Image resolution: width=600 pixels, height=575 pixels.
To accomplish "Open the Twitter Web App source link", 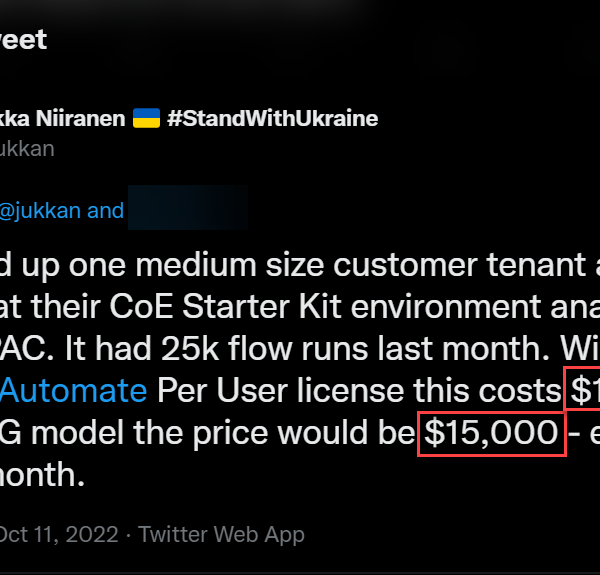I will pyautogui.click(x=221, y=535).
